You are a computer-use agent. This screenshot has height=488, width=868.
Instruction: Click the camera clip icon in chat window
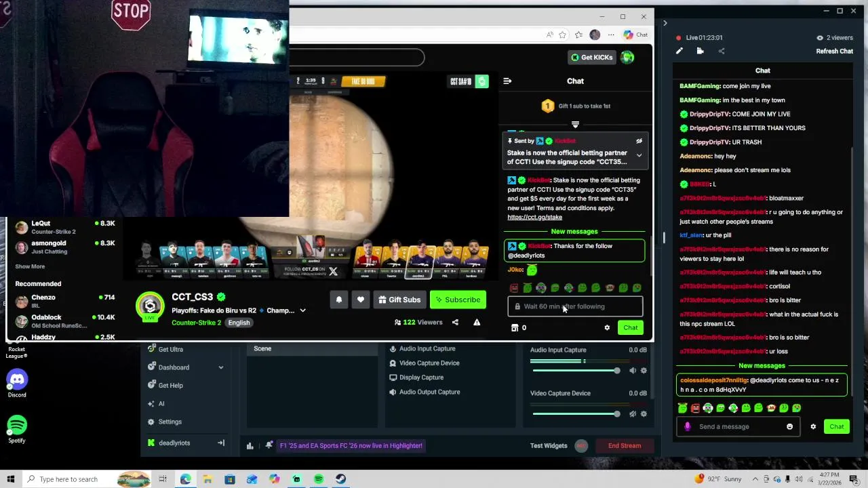point(700,51)
